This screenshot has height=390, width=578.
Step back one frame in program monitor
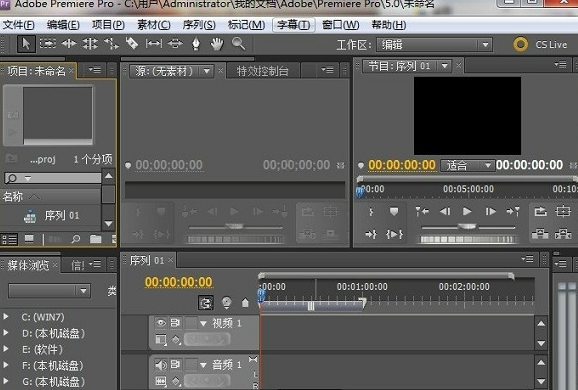445,211
